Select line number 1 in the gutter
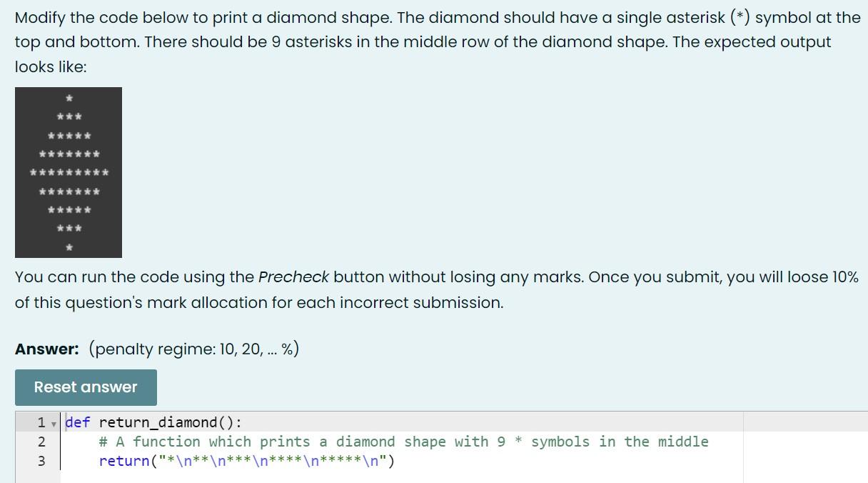868x483 pixels. [41, 422]
